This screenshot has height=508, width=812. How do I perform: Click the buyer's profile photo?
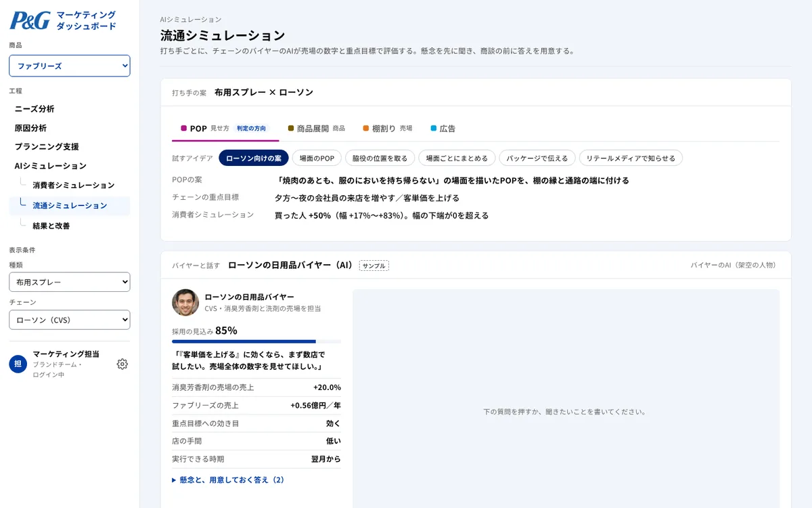tap(185, 303)
